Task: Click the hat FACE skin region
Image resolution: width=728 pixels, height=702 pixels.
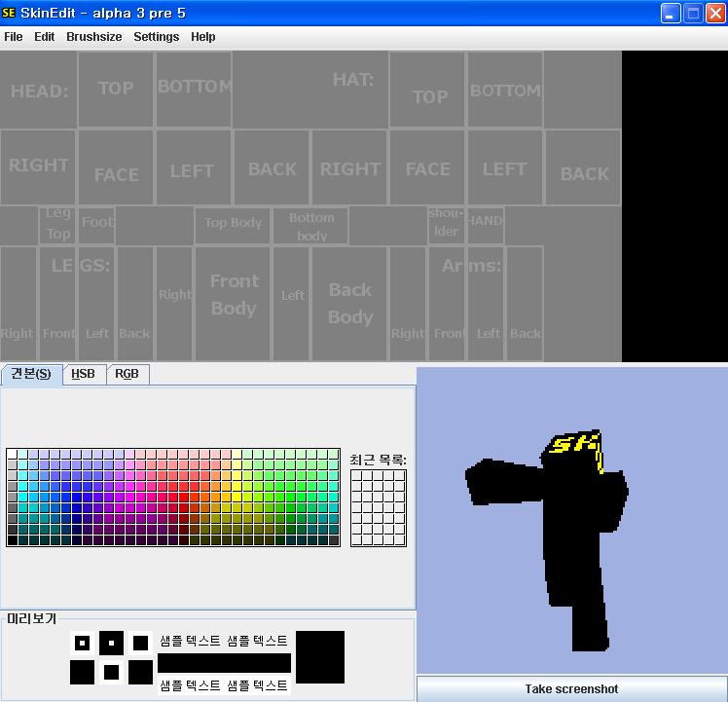Action: [x=427, y=167]
